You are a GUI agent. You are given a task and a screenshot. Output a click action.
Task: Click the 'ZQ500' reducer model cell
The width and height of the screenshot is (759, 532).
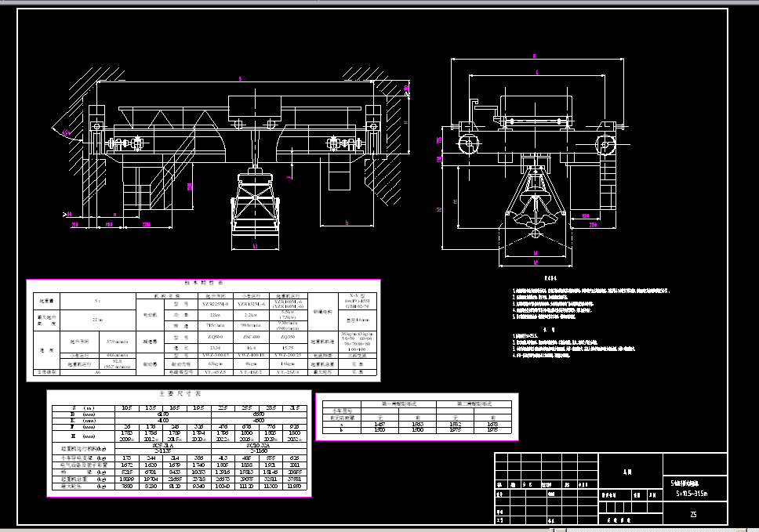215,337
